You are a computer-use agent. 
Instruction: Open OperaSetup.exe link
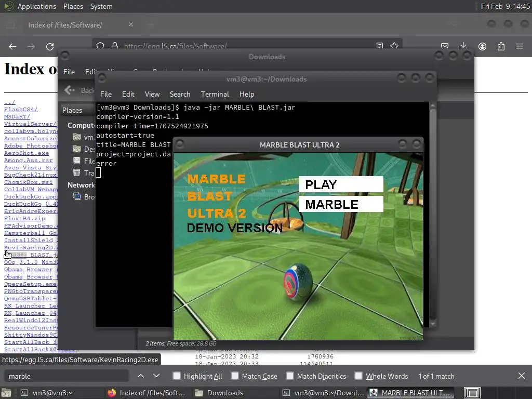tap(30, 284)
